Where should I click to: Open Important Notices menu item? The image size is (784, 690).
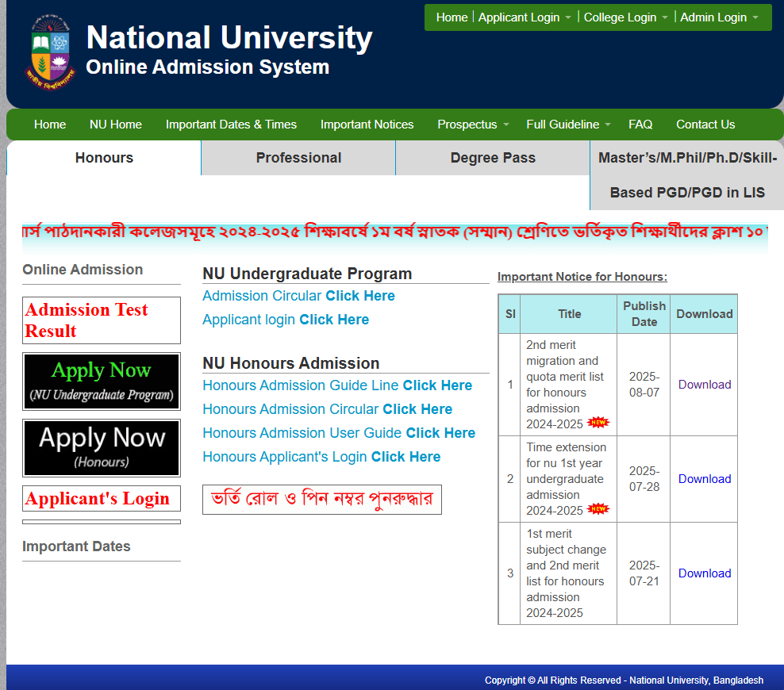click(367, 125)
